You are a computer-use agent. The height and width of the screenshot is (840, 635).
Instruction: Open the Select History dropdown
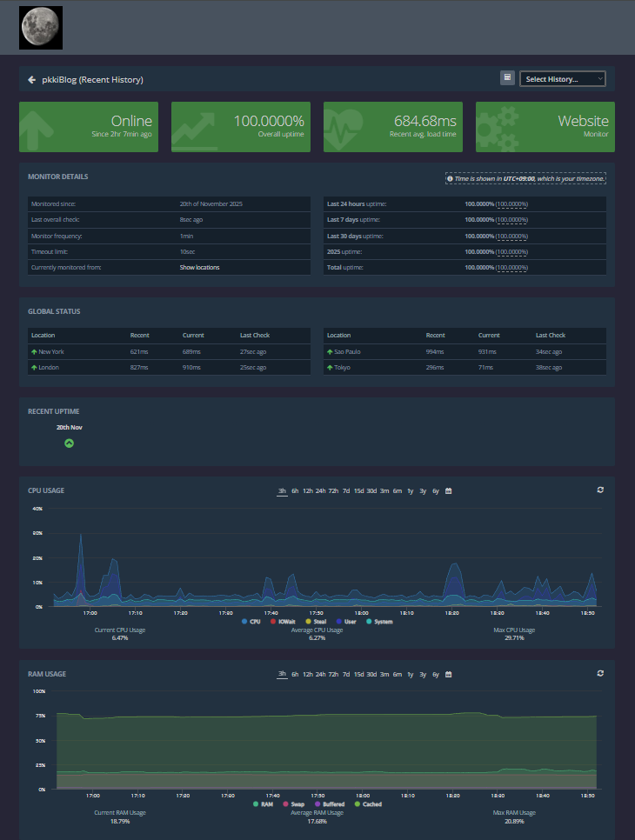562,79
